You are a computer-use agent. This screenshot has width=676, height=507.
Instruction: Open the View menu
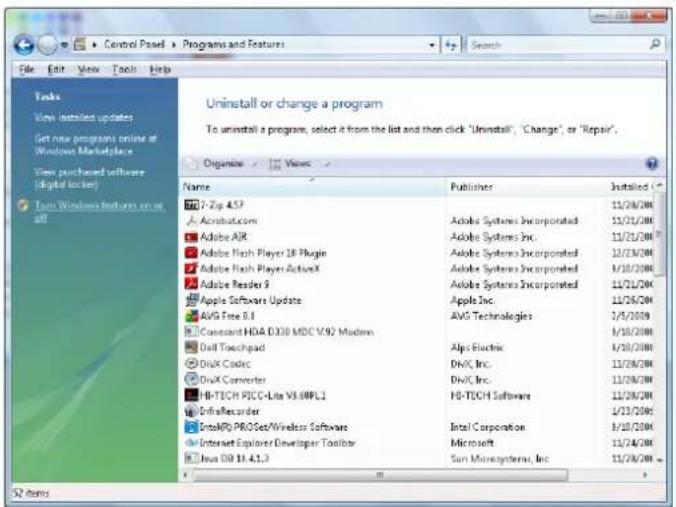pyautogui.click(x=88, y=69)
